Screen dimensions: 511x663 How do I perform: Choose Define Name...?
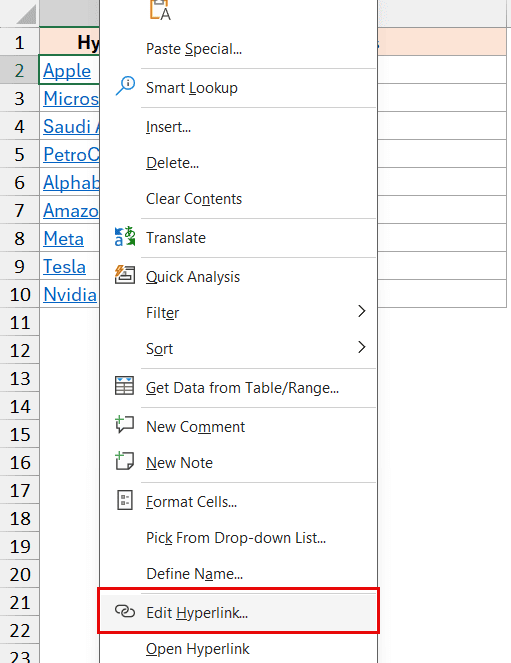pyautogui.click(x=194, y=574)
